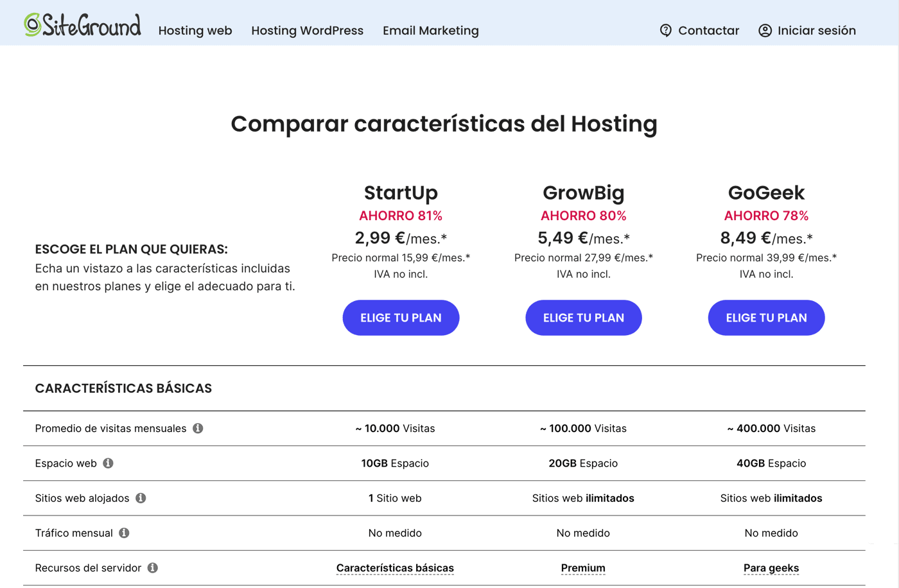Open the Hosting WordPress menu

click(x=307, y=30)
